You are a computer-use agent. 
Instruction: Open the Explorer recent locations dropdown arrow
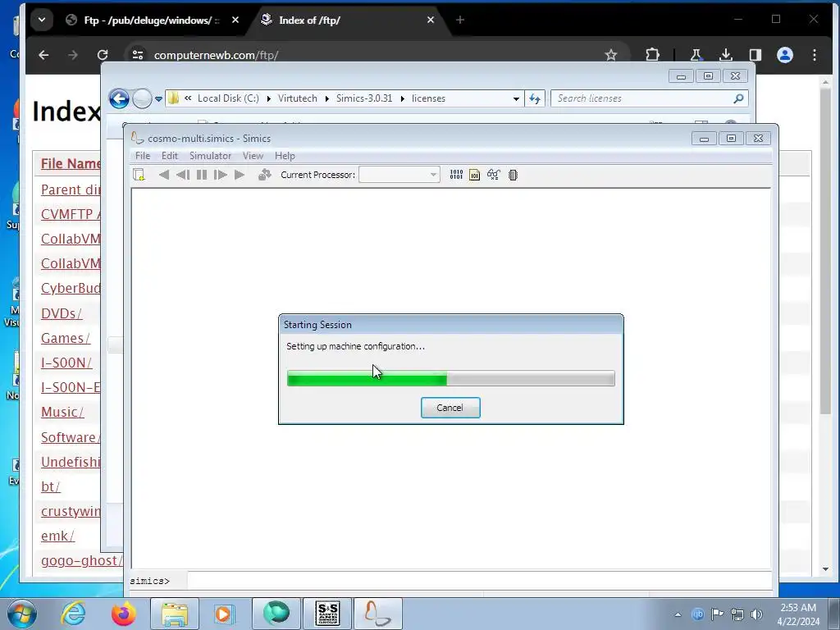[158, 99]
